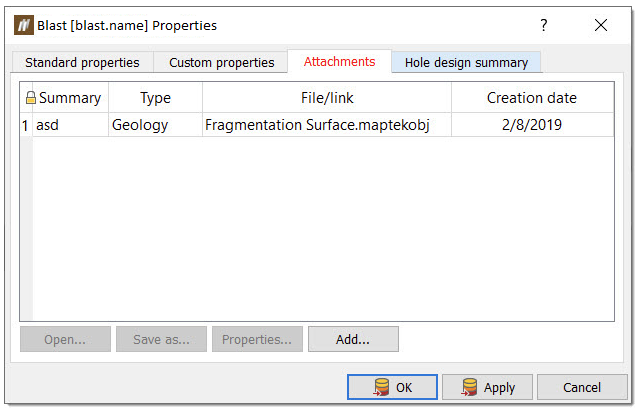
Task: Click the database icon on OK button
Action: click(381, 387)
